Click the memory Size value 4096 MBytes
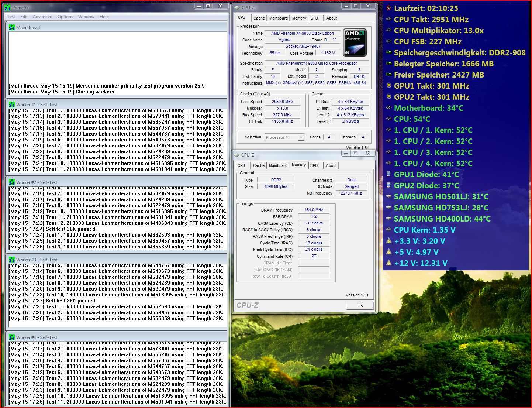Viewport: 532px width, 408px height. (276, 186)
